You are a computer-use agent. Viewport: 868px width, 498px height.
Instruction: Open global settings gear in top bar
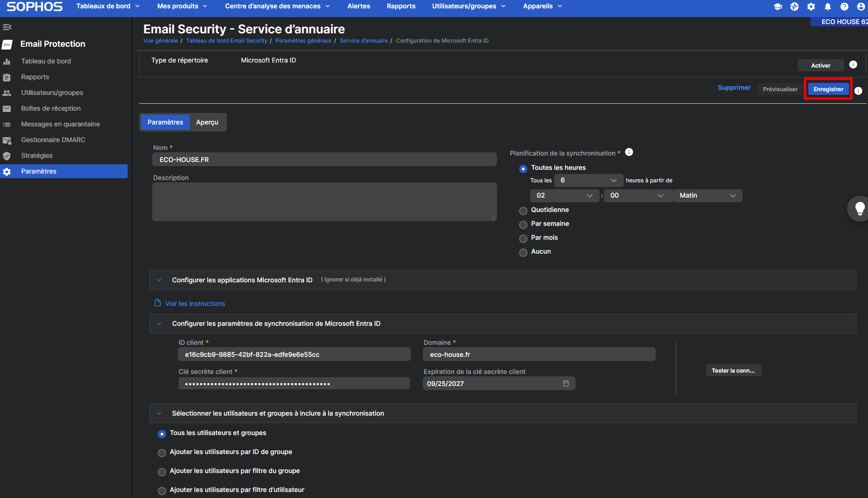[811, 6]
